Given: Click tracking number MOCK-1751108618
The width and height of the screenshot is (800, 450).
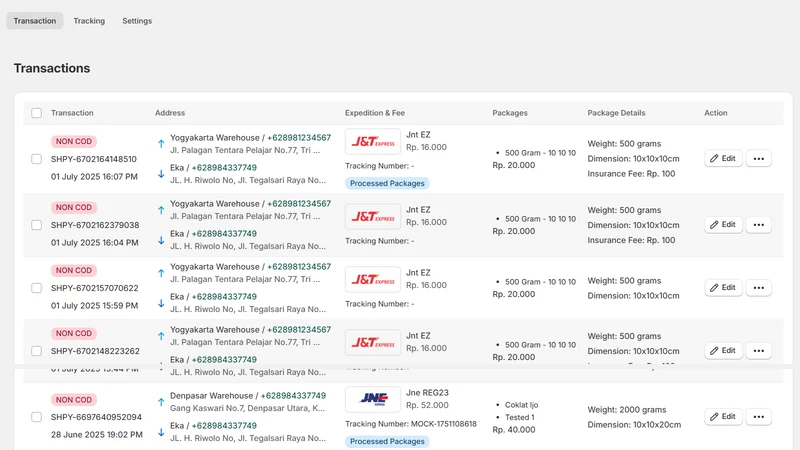Looking at the screenshot, I should 444,424.
